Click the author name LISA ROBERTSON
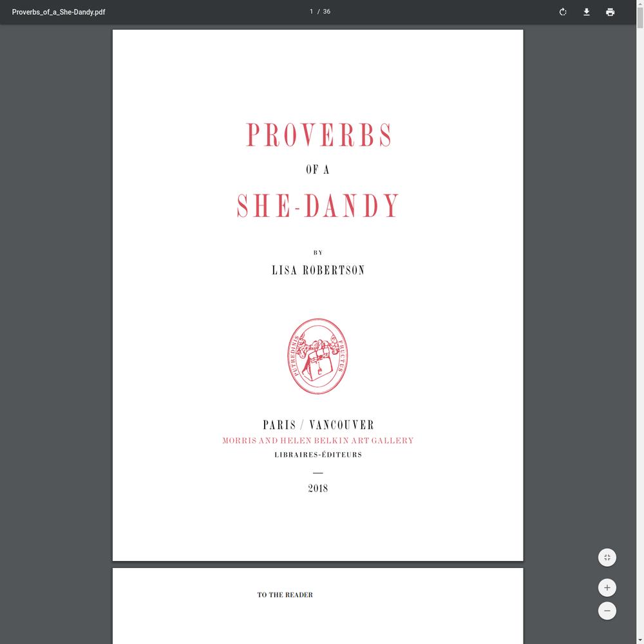Viewport: 644px width, 644px height. 318,270
